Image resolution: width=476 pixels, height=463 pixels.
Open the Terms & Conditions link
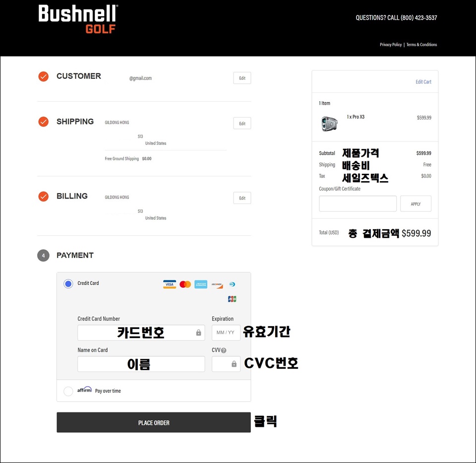click(421, 45)
